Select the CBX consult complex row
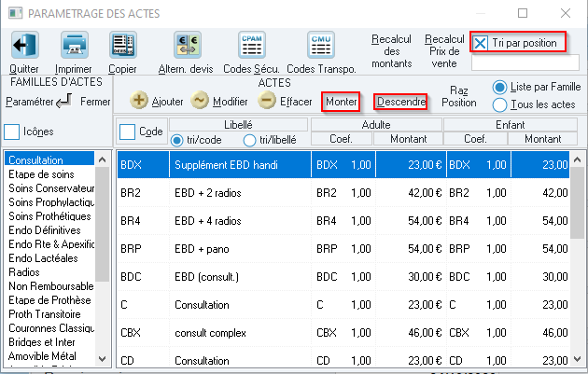Viewport: 588px width, 374px height. click(343, 333)
